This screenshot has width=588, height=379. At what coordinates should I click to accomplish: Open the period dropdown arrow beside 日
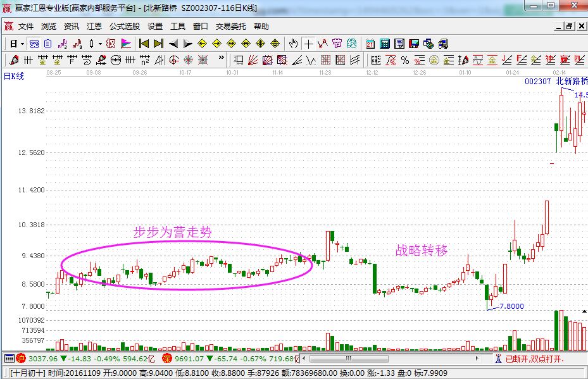(x=22, y=44)
